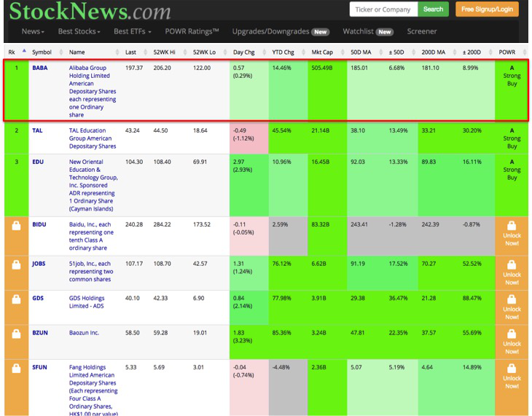Sort table by YTD Chg column

(x=288, y=52)
